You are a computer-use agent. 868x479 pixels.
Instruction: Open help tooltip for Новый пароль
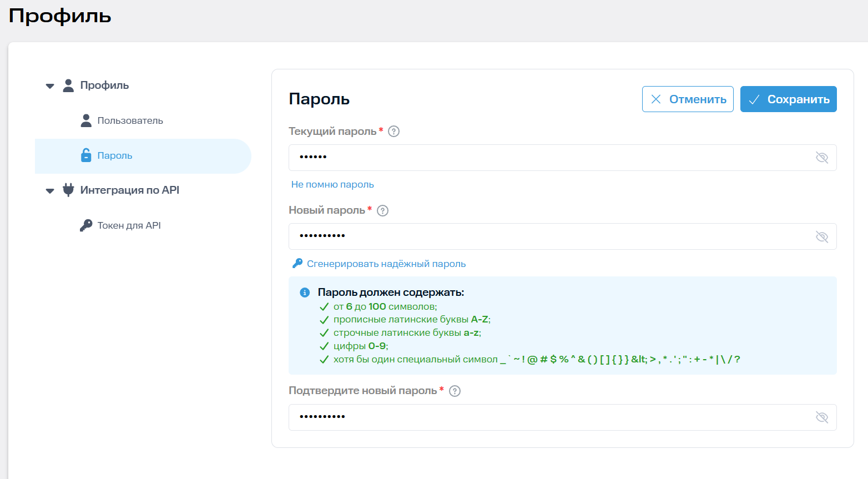[x=383, y=211]
